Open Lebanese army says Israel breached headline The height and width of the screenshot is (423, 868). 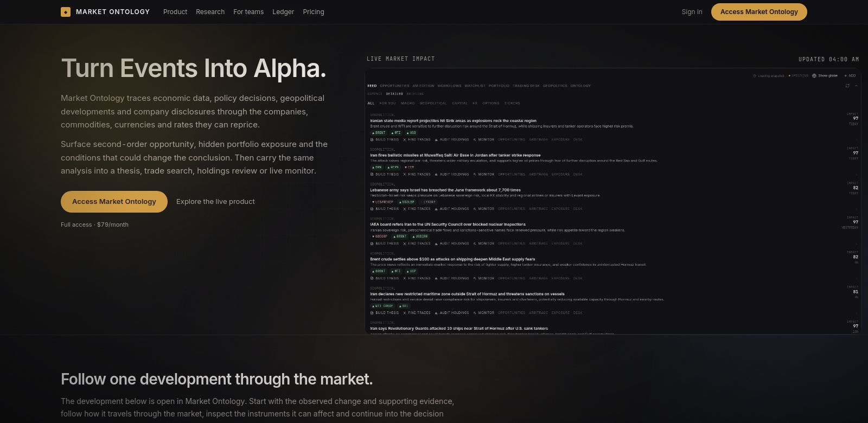pyautogui.click(x=445, y=190)
